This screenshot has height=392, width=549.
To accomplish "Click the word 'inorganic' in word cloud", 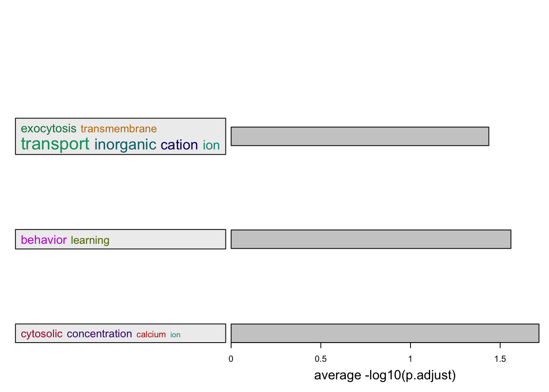I will [x=125, y=145].
